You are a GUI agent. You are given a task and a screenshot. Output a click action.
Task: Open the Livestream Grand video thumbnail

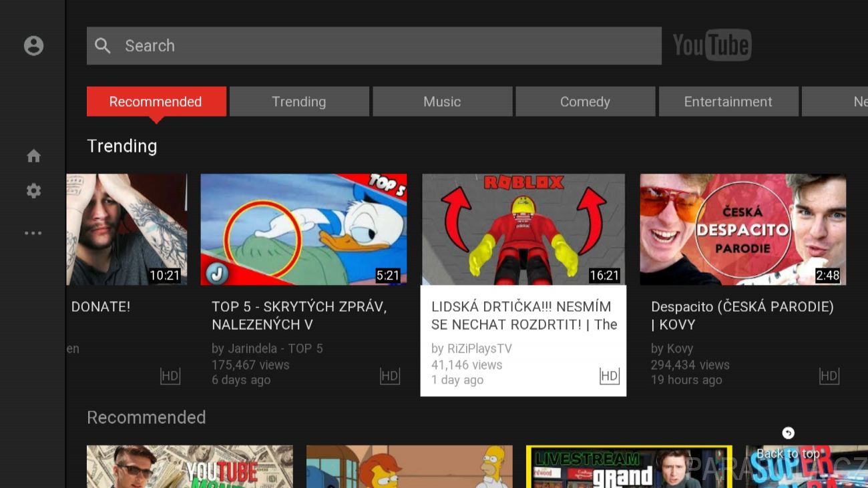[x=629, y=467]
